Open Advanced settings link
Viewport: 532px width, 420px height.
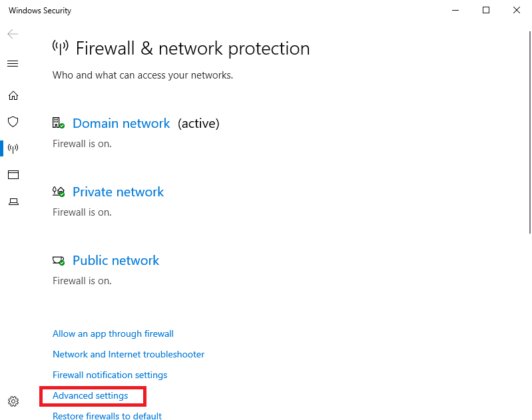91,395
